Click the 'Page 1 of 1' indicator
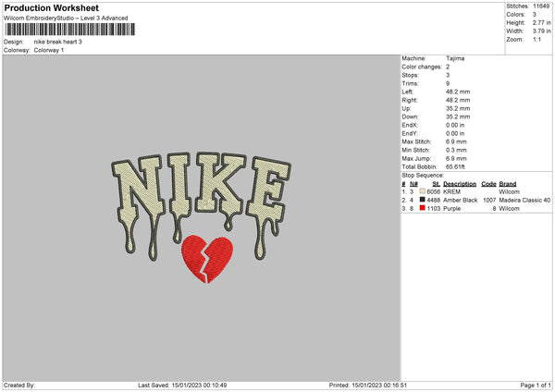The image size is (555, 392). click(536, 386)
